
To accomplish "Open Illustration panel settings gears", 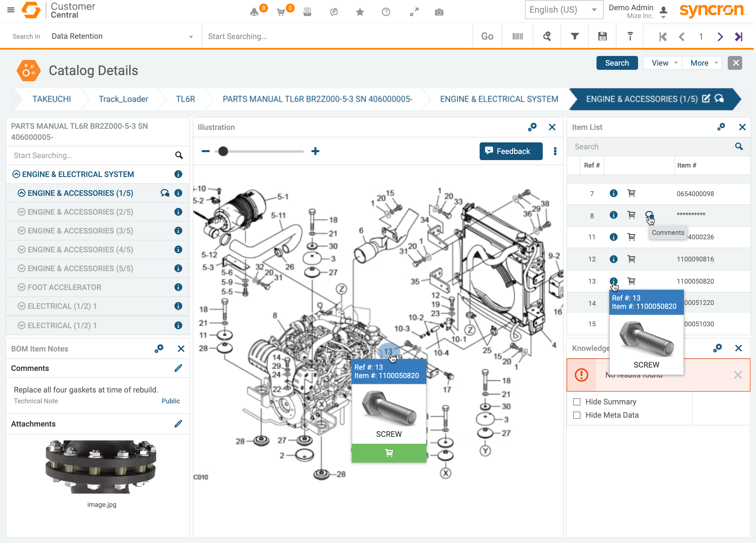I will (532, 127).
